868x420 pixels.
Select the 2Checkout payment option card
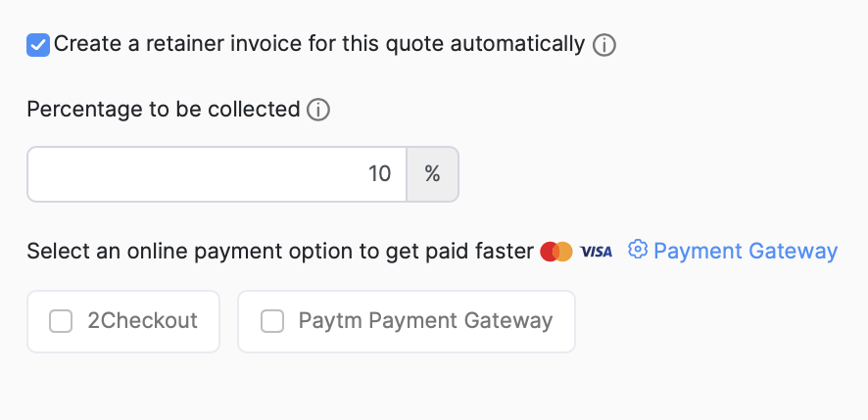[123, 321]
